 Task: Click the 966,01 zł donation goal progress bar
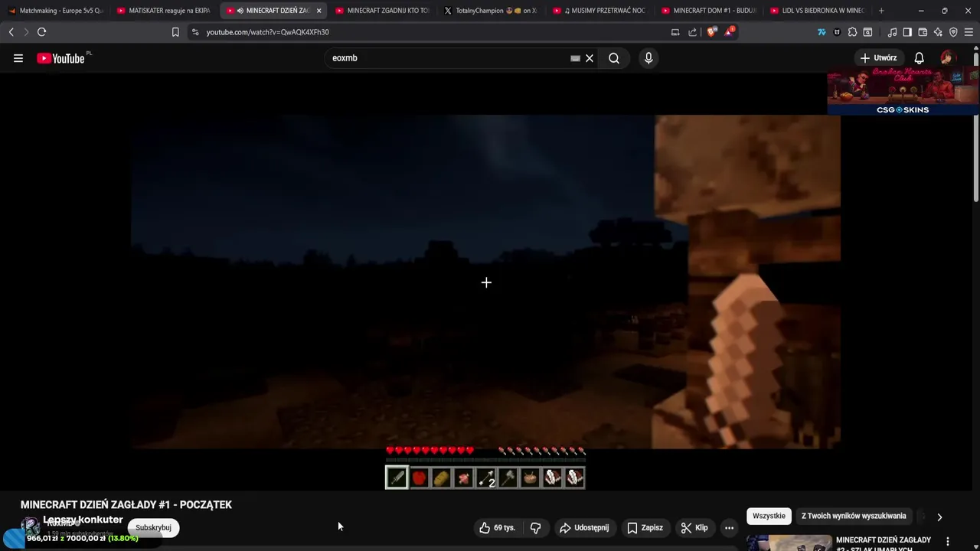pyautogui.click(x=83, y=538)
